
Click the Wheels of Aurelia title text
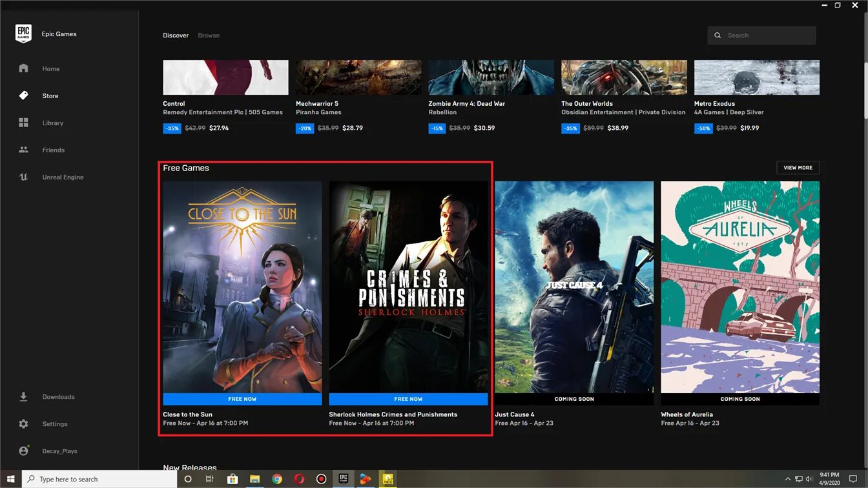coord(687,414)
